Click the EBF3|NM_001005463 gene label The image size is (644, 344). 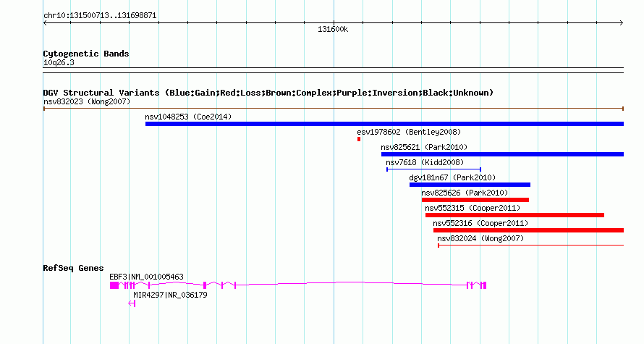pyautogui.click(x=146, y=277)
